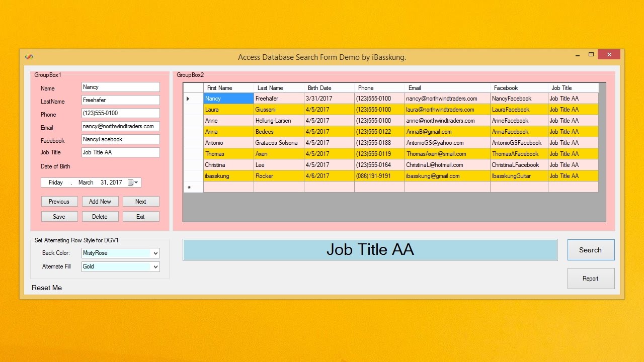Maximize the window
Viewport: 644px width, 362px height.
click(591, 54)
